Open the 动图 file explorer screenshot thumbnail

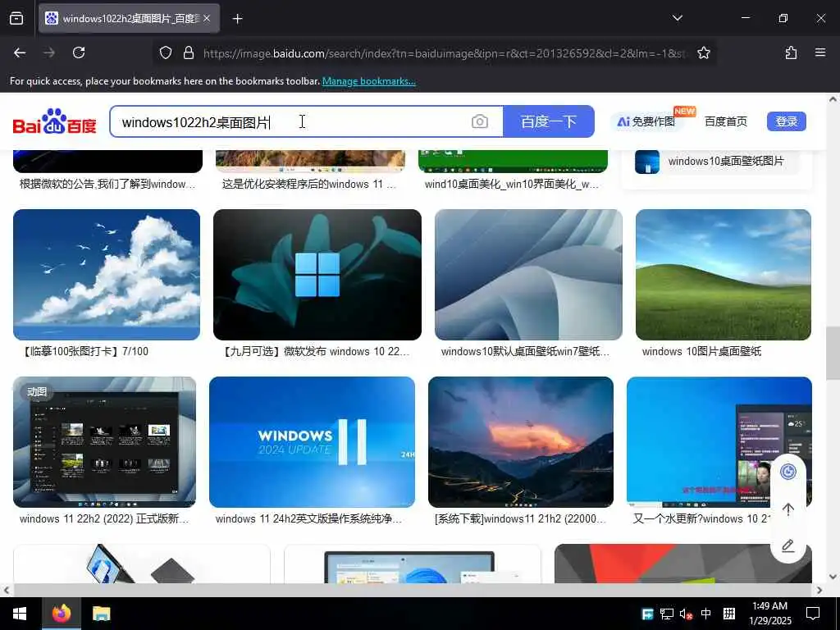(104, 442)
